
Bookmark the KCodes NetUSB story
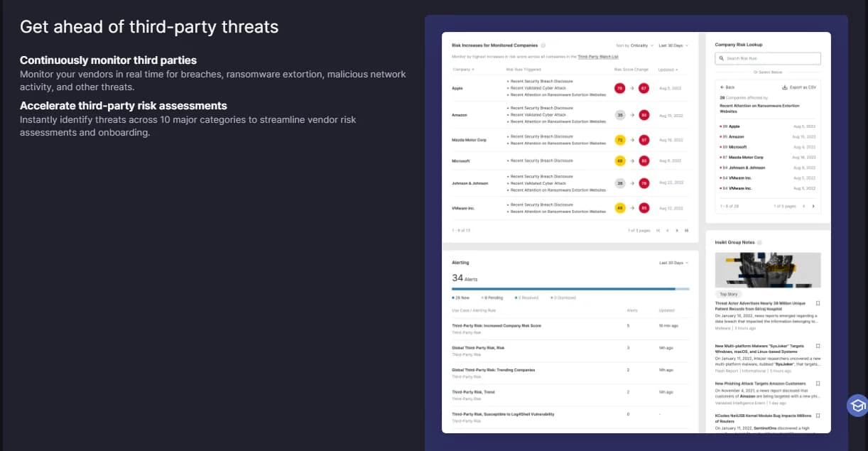[x=818, y=416]
